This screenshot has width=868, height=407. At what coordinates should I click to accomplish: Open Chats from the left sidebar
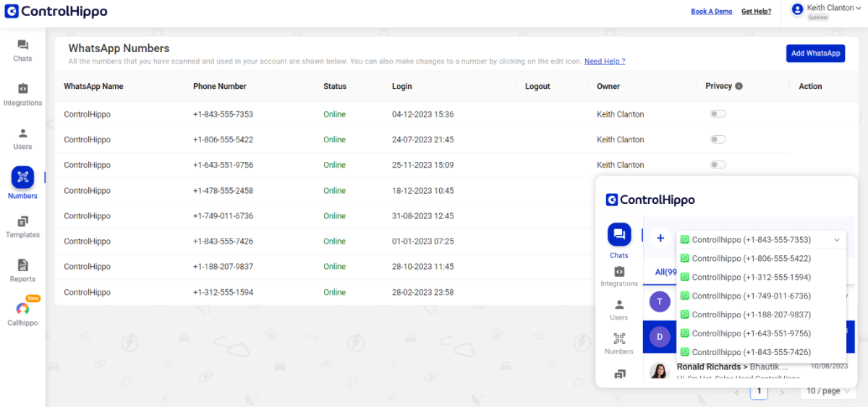tap(22, 49)
